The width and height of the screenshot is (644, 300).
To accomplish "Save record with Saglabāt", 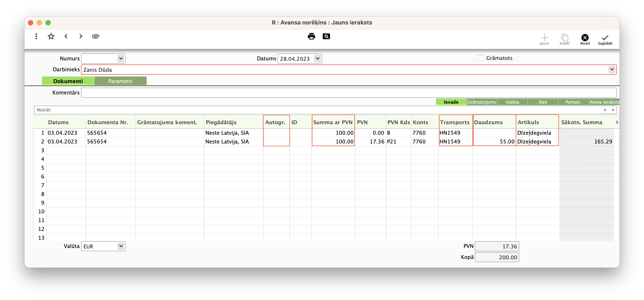I will [x=605, y=40].
